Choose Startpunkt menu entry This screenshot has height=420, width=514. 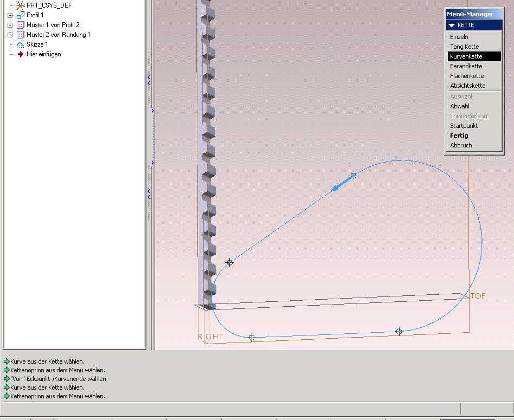click(x=464, y=126)
